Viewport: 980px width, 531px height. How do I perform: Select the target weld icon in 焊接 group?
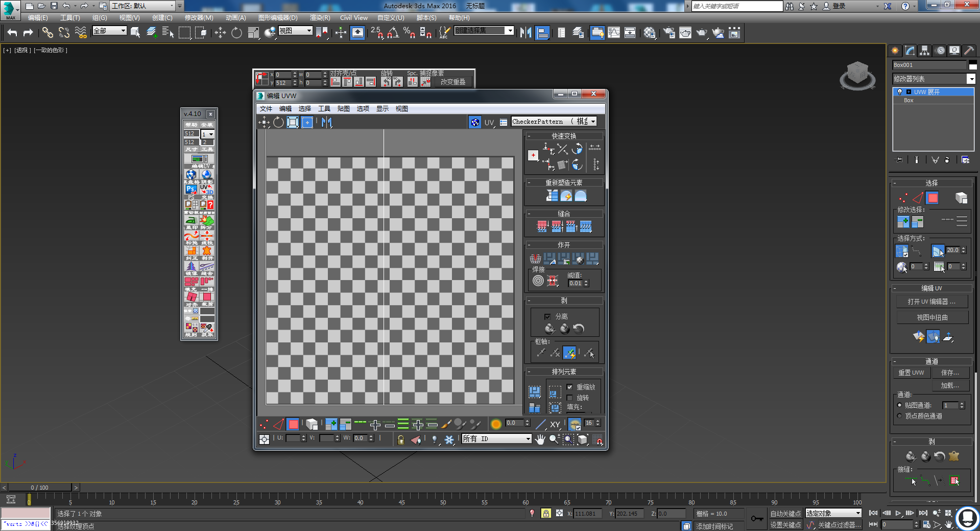553,280
